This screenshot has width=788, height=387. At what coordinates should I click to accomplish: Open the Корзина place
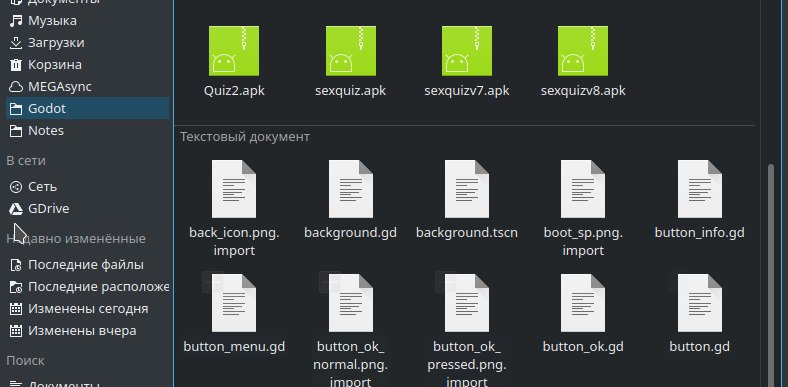(x=87, y=65)
